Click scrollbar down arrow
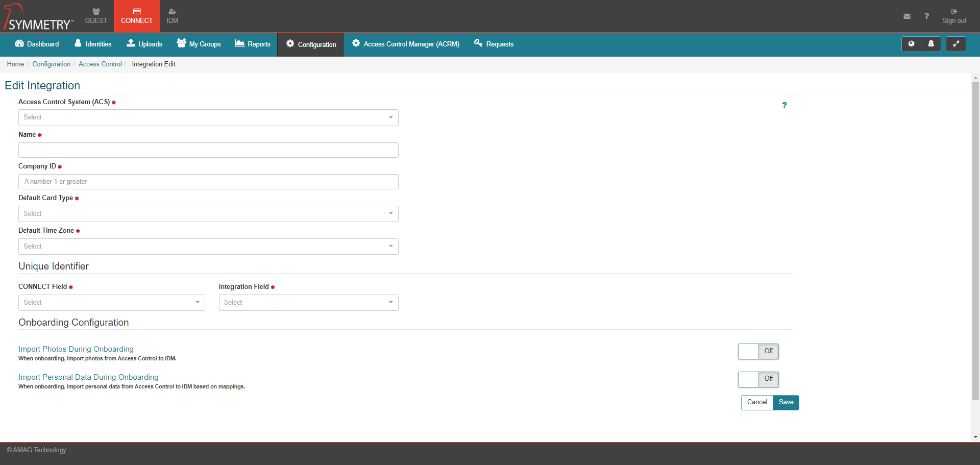Image resolution: width=980 pixels, height=465 pixels. (x=975, y=437)
